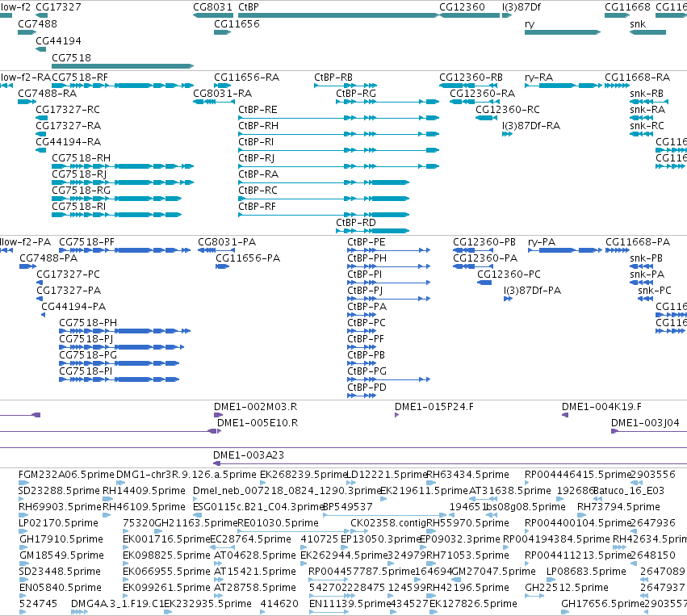Select the CG12360-RB transcript label
The image size is (687, 616).
pos(471,78)
